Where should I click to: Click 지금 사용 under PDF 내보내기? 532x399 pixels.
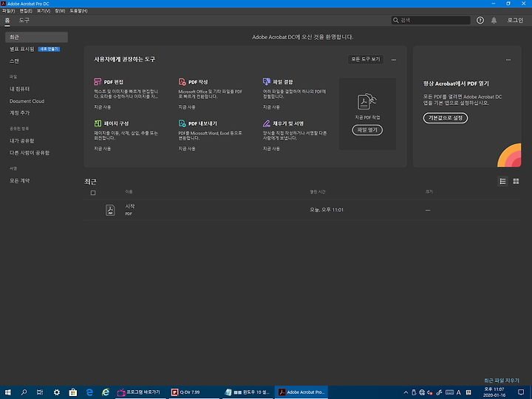pos(187,149)
